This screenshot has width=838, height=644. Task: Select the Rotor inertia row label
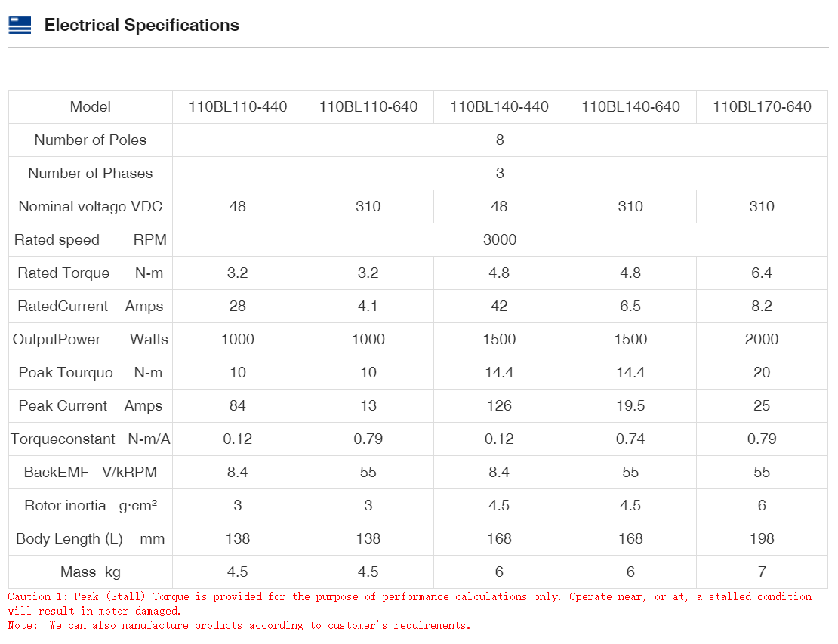pyautogui.click(x=91, y=505)
